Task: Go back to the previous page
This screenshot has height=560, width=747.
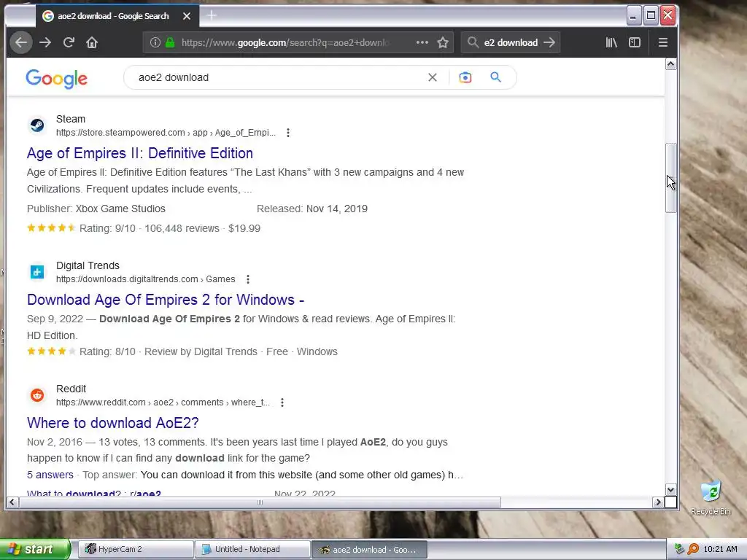Action: click(x=21, y=42)
